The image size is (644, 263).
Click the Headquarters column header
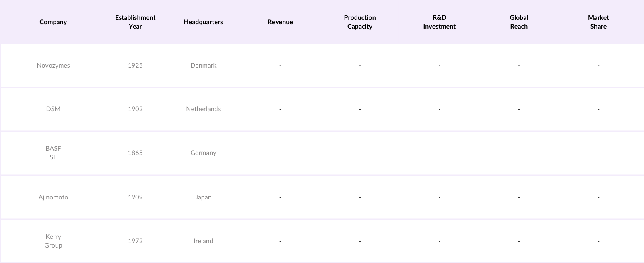click(203, 22)
